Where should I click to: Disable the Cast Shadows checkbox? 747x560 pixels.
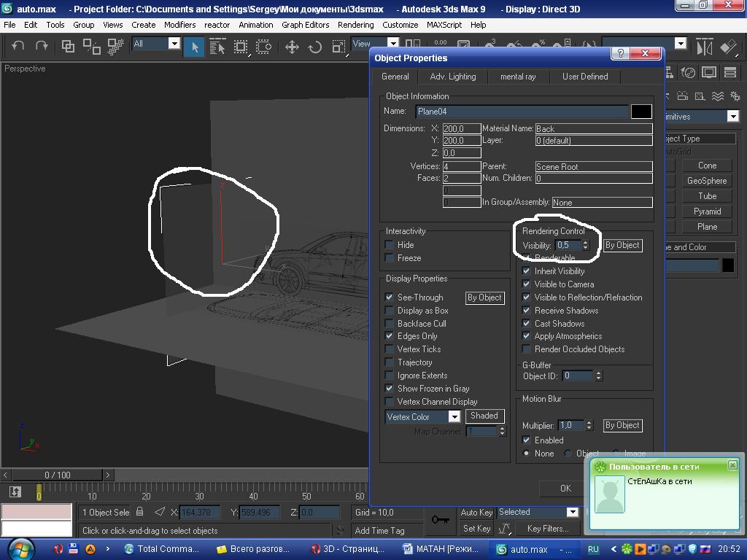tap(527, 324)
